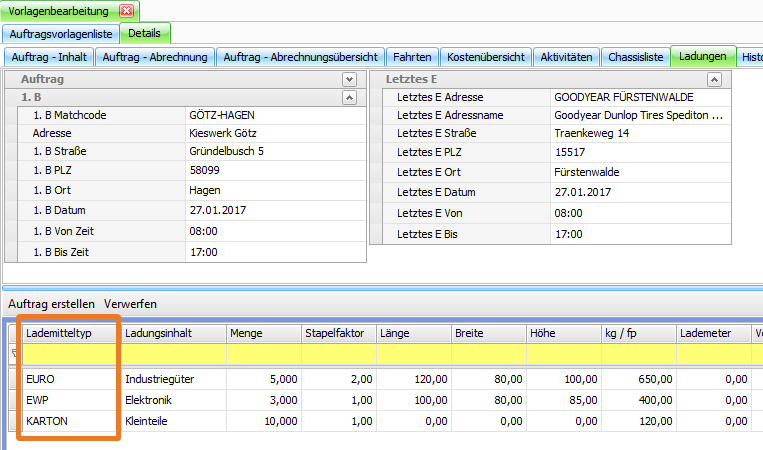Collapse the Auftrag panel header
763x450 pixels.
349,79
